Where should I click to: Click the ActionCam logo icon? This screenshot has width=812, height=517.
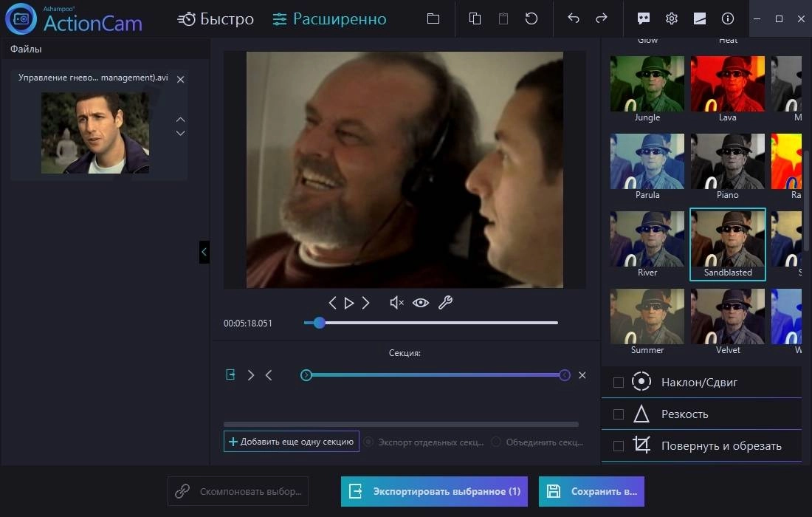[21, 18]
